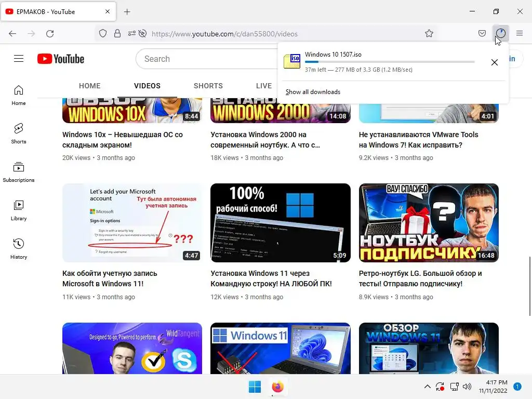The image size is (532, 399).
Task: Open the 5:09 100% рабочий способ thumbnail
Action: coord(280,222)
